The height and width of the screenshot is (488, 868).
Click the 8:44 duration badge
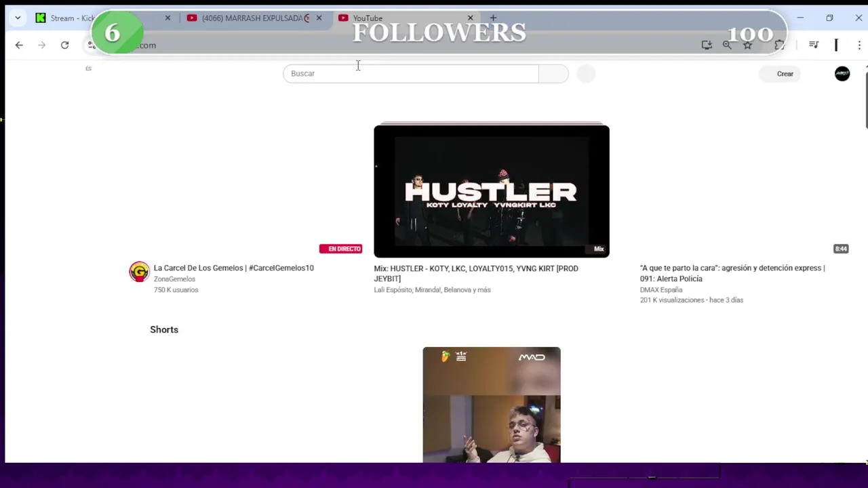coord(841,249)
